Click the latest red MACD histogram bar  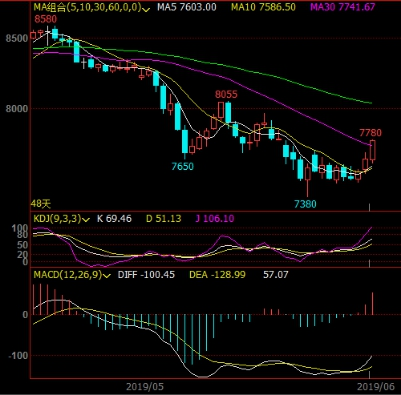tap(372, 303)
